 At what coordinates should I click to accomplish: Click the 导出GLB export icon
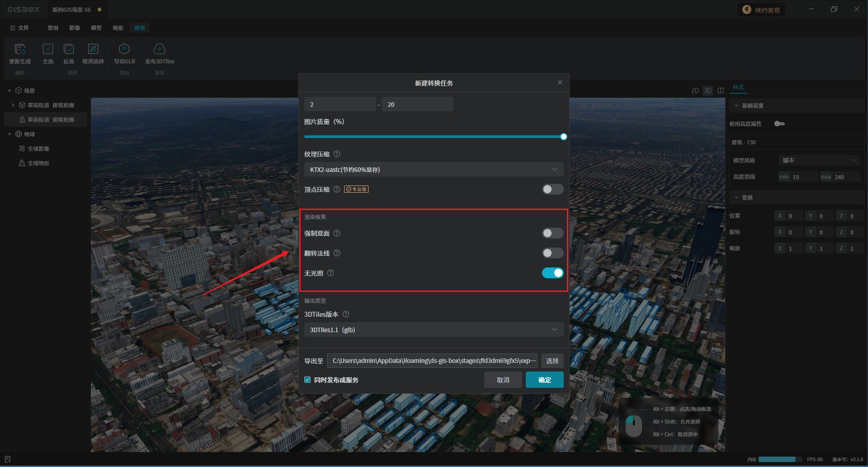pyautogui.click(x=124, y=49)
